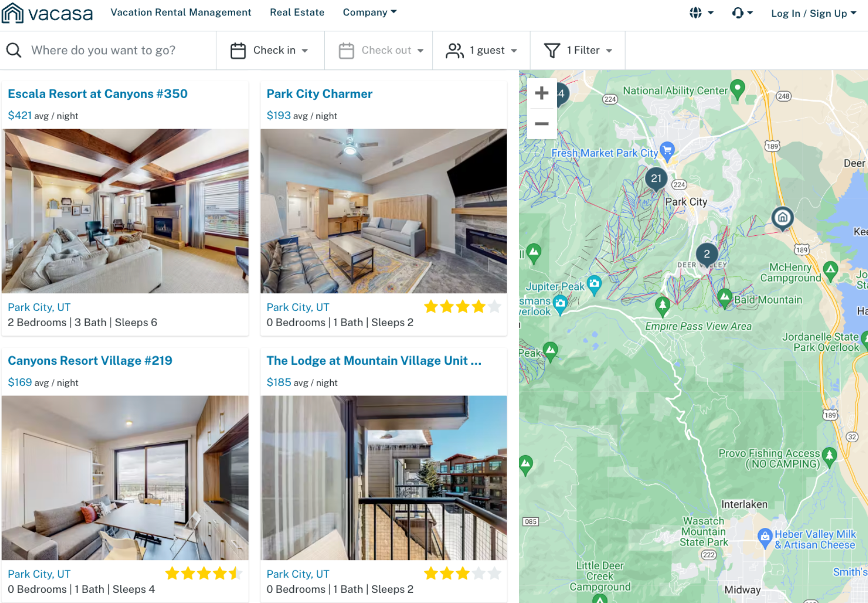Click the Lodge at Mountain Village star rating
Image resolution: width=868 pixels, height=603 pixels.
point(462,574)
